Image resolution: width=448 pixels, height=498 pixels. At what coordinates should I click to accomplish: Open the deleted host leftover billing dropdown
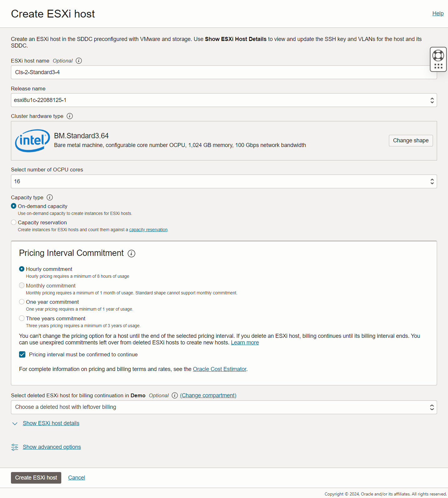click(x=224, y=407)
